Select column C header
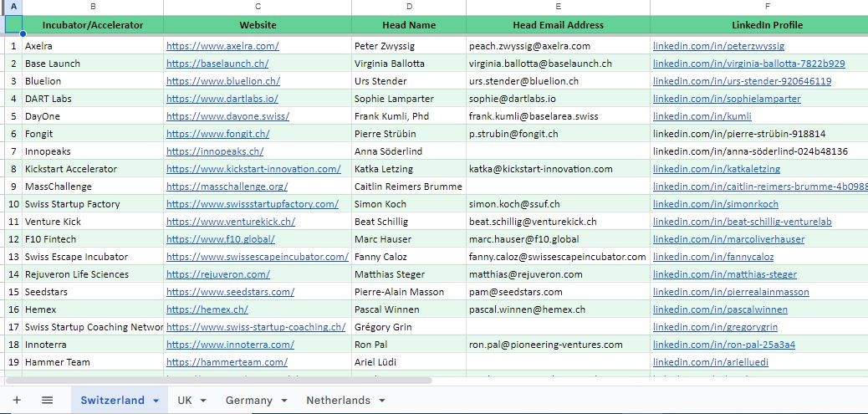The height and width of the screenshot is (414, 868). click(258, 7)
